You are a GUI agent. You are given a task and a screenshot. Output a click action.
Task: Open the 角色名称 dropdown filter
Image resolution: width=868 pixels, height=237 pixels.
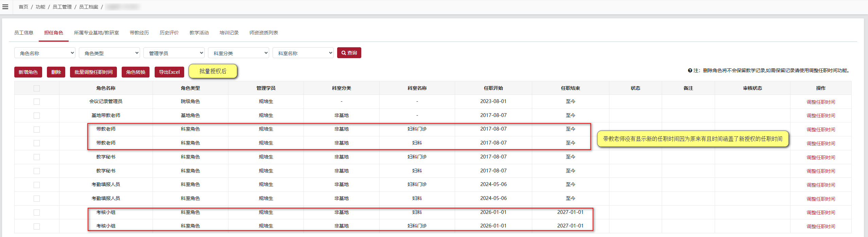point(45,53)
